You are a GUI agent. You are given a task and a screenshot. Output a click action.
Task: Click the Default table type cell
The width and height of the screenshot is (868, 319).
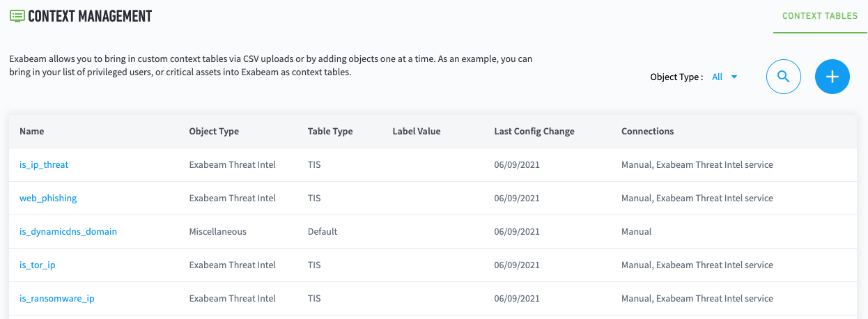point(323,232)
